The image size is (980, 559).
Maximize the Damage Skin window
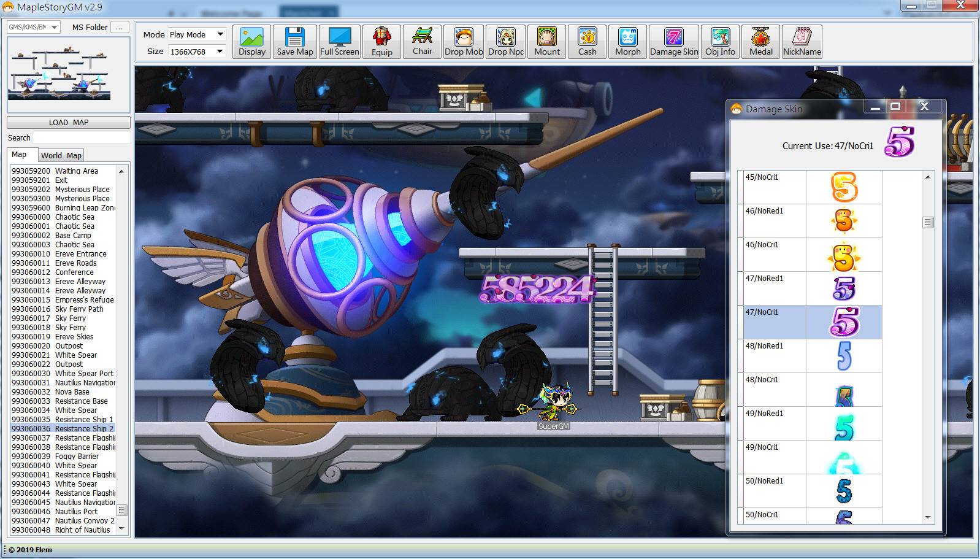(895, 107)
